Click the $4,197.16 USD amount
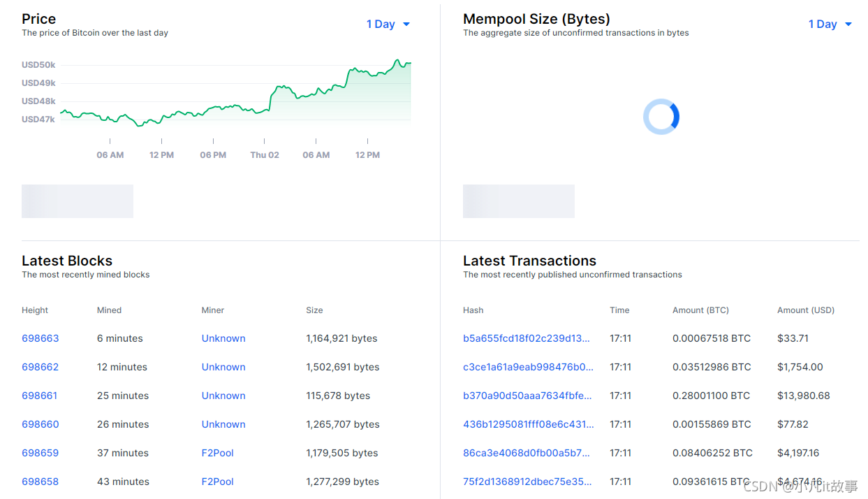Screen dimensions: 868x499 tap(798, 453)
